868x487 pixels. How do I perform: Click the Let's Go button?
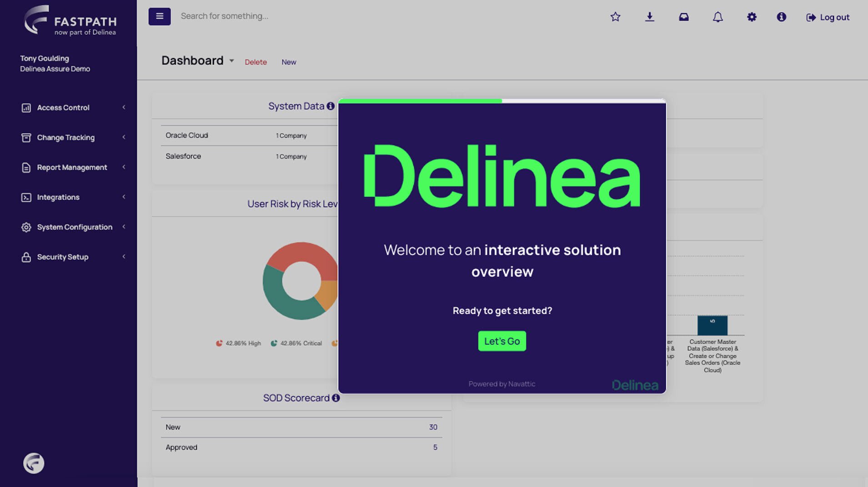pyautogui.click(x=502, y=341)
